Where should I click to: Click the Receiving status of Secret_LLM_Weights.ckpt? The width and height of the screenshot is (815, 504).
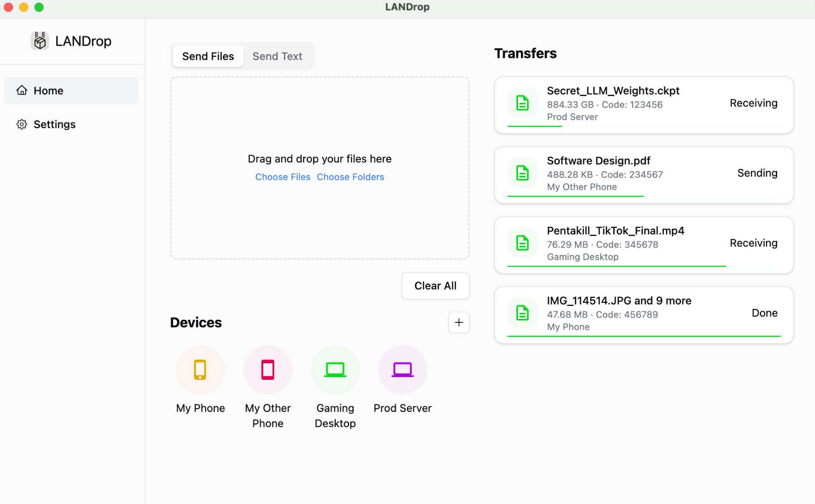[753, 103]
